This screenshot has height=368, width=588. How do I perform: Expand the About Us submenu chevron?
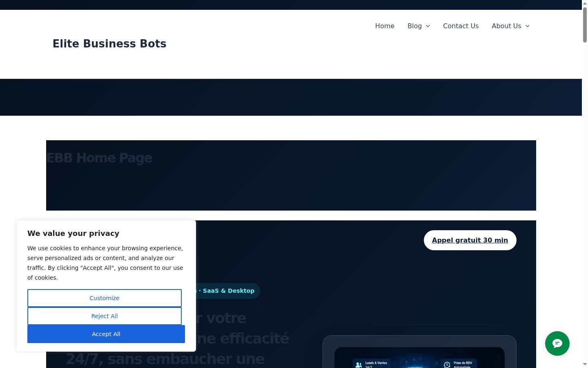click(527, 26)
